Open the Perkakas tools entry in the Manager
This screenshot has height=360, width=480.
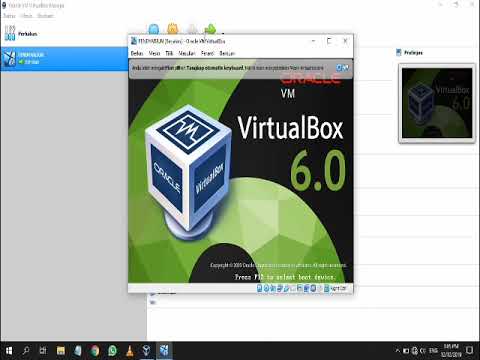[64, 34]
